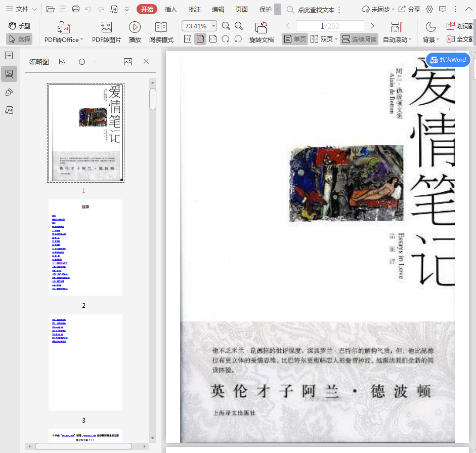The height and width of the screenshot is (453, 476).
Task: Click the zoom out magnifier icon
Action: point(226,26)
